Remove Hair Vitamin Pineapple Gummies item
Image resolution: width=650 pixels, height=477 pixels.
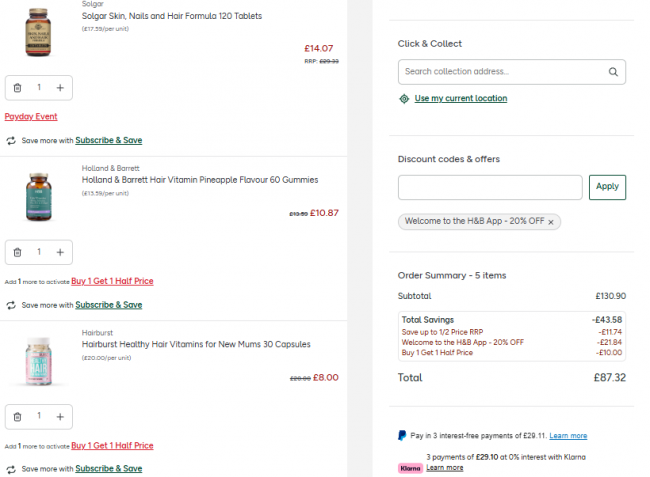[x=17, y=252]
